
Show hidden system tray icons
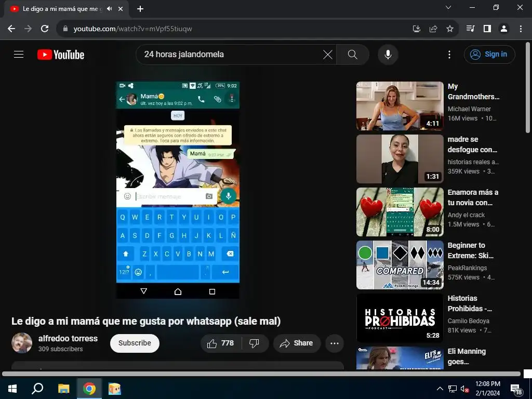coord(440,389)
